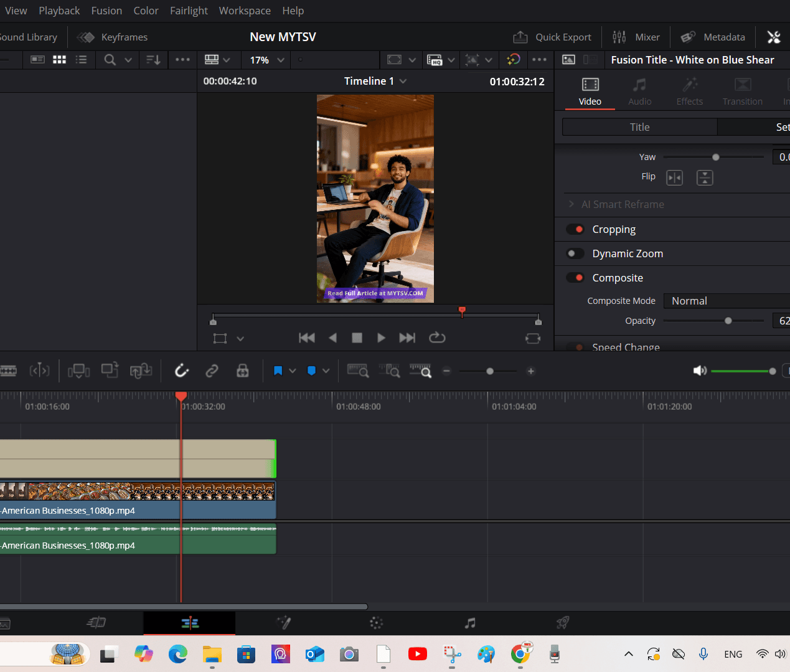Switch to list view in media pool

[81, 60]
